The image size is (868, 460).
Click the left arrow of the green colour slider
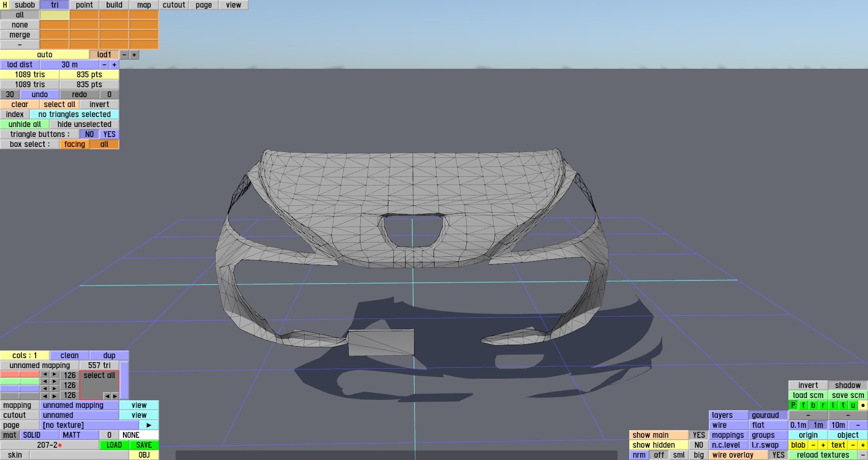[x=45, y=381]
